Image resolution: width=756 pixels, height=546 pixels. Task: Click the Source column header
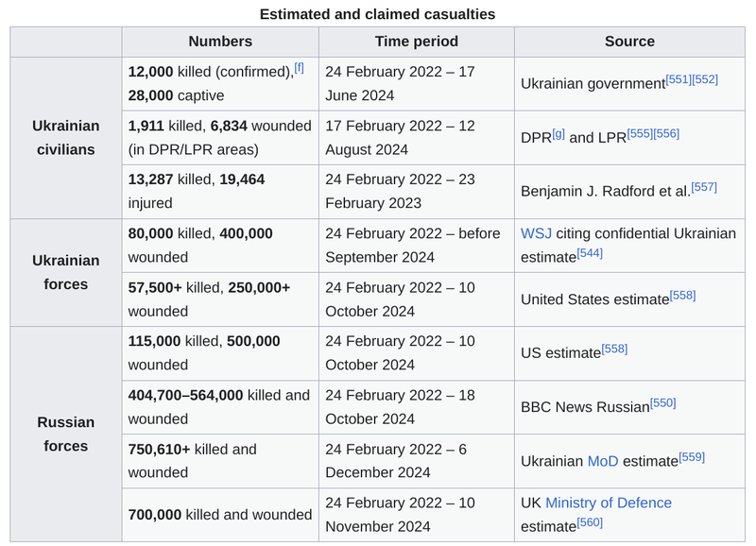click(x=629, y=42)
